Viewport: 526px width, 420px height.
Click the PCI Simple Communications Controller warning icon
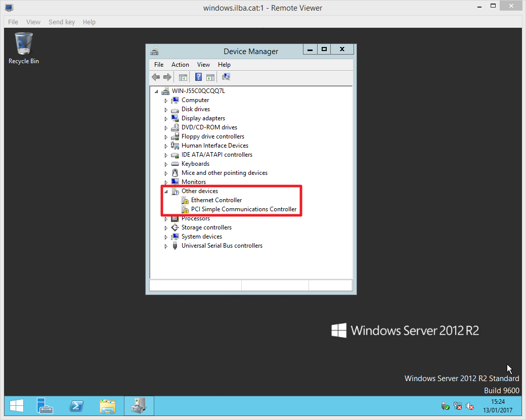(x=185, y=209)
